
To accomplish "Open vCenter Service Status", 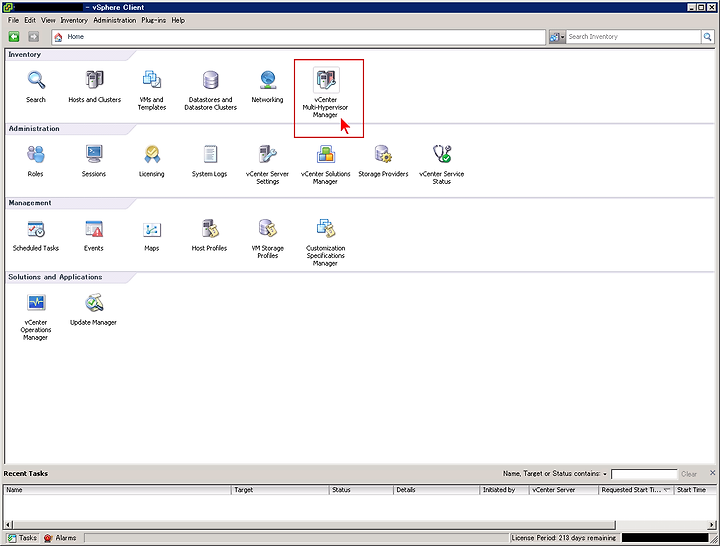I will tap(442, 155).
